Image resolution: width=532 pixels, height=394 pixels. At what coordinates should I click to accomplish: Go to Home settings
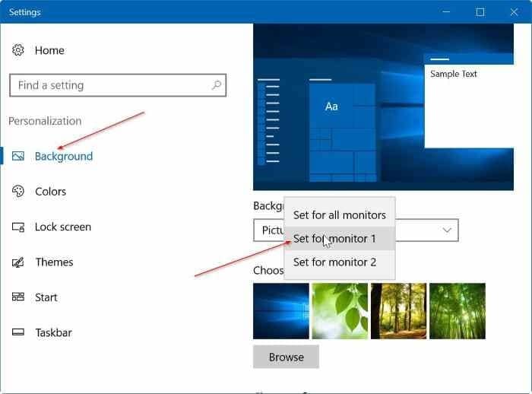coord(49,50)
